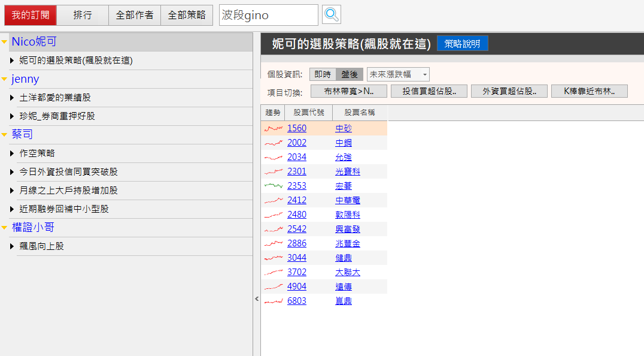Switch to the 全部策略 tab
The height and width of the screenshot is (356, 644).
click(x=187, y=15)
